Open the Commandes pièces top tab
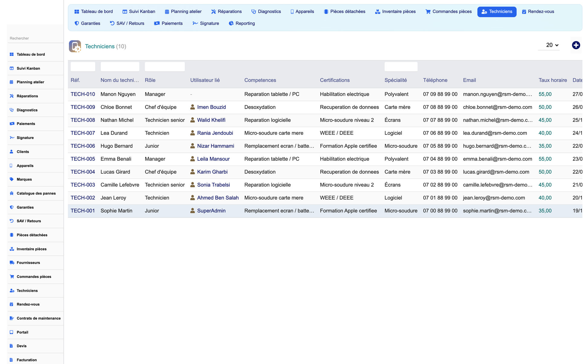Image resolution: width=588 pixels, height=364 pixels. 448,11
